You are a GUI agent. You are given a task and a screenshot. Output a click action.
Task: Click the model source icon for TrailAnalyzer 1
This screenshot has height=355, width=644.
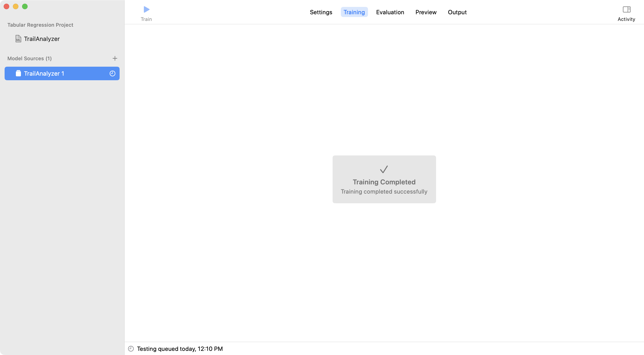pos(18,73)
